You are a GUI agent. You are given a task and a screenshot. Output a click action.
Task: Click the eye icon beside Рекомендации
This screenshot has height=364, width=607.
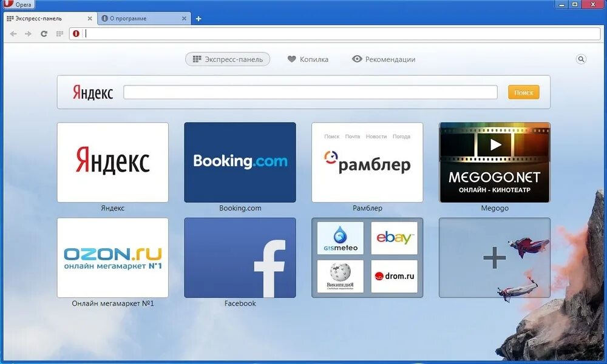pyautogui.click(x=357, y=59)
